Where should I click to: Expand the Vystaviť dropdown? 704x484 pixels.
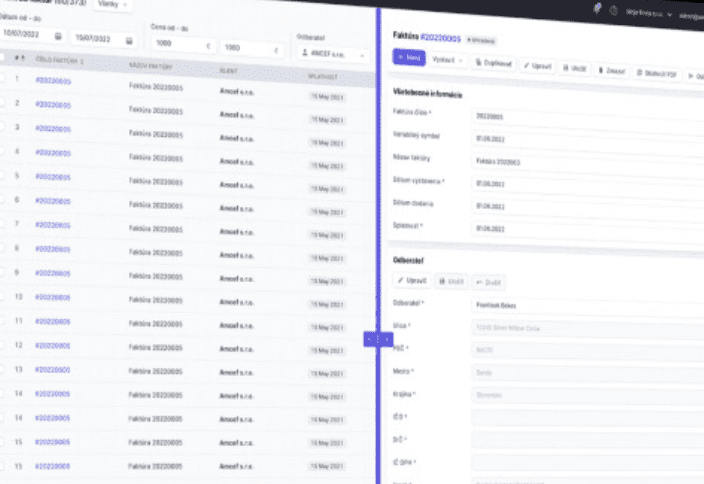click(x=447, y=60)
